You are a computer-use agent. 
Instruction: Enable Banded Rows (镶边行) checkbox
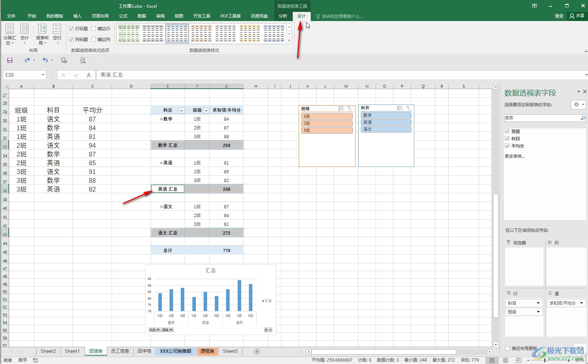[x=94, y=29]
